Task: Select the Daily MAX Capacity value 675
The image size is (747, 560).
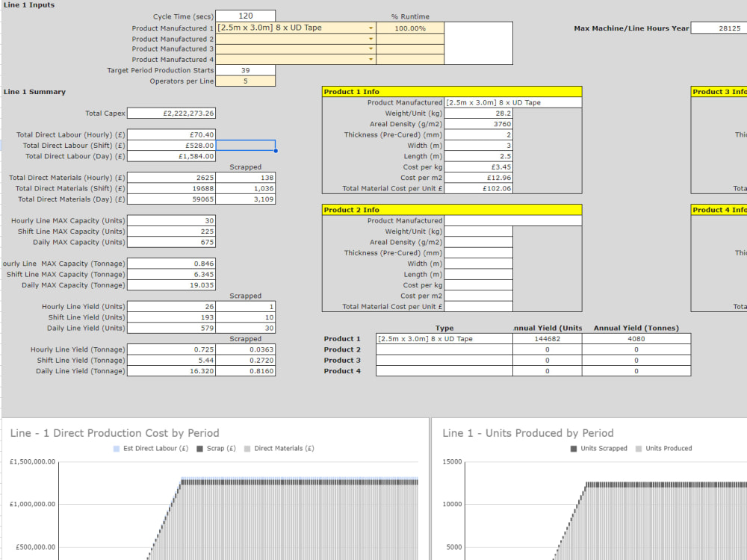Action: click(x=172, y=242)
